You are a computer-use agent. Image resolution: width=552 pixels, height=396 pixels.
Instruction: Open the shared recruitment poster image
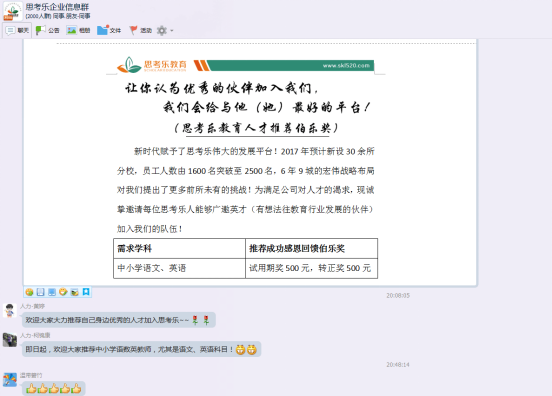click(x=250, y=163)
